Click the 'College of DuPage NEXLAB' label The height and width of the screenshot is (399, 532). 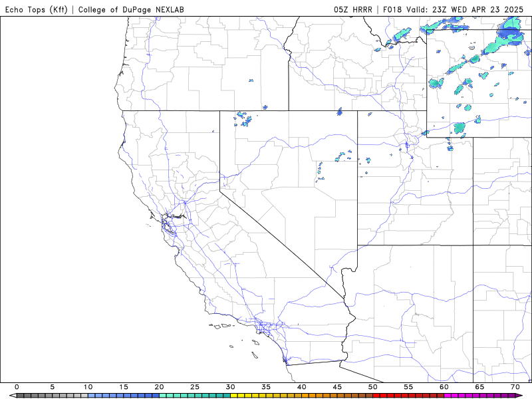pyautogui.click(x=131, y=9)
